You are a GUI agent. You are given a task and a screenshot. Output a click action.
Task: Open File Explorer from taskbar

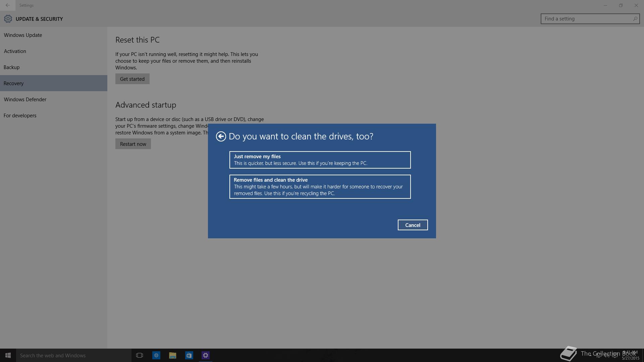[x=173, y=355]
